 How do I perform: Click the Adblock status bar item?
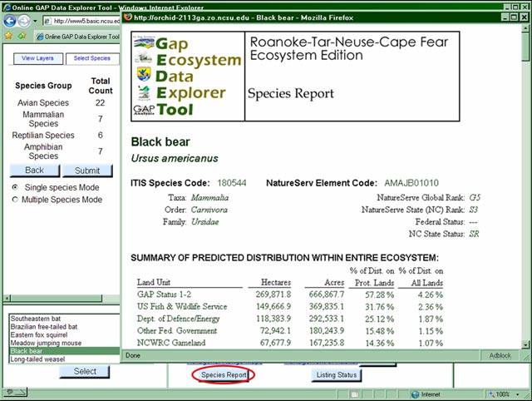coord(500,355)
